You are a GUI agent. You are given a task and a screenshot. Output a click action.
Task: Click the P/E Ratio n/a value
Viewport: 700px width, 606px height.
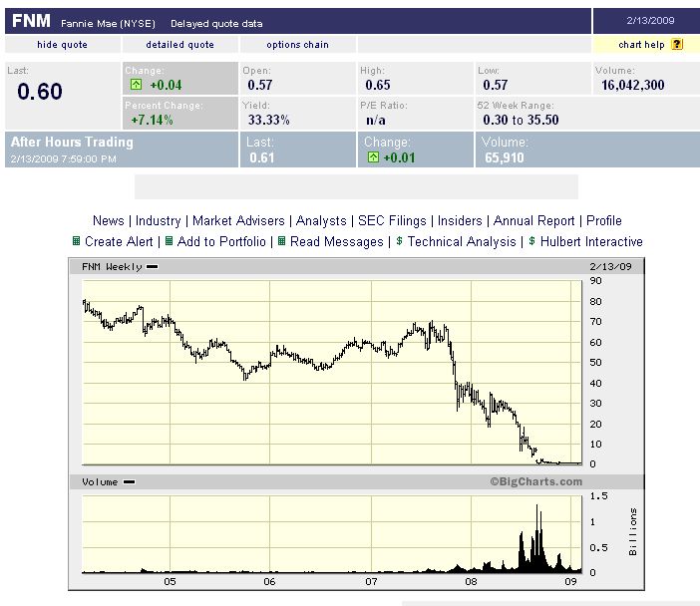click(x=376, y=120)
